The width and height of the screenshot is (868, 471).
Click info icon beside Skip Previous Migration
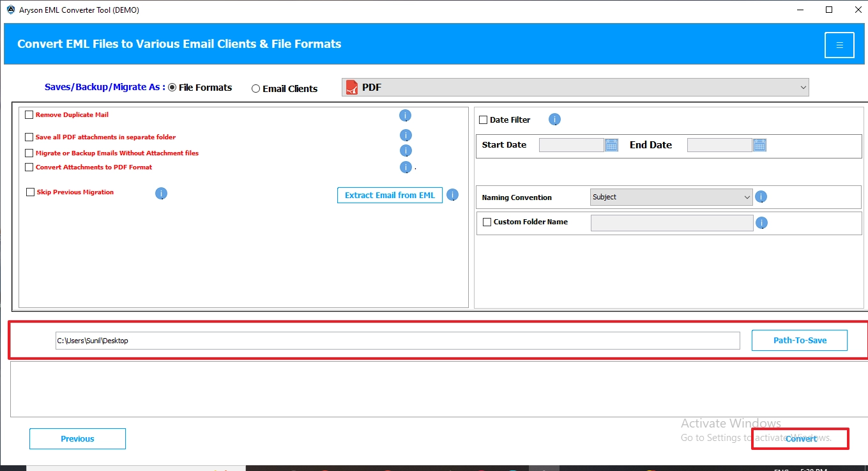pyautogui.click(x=161, y=193)
